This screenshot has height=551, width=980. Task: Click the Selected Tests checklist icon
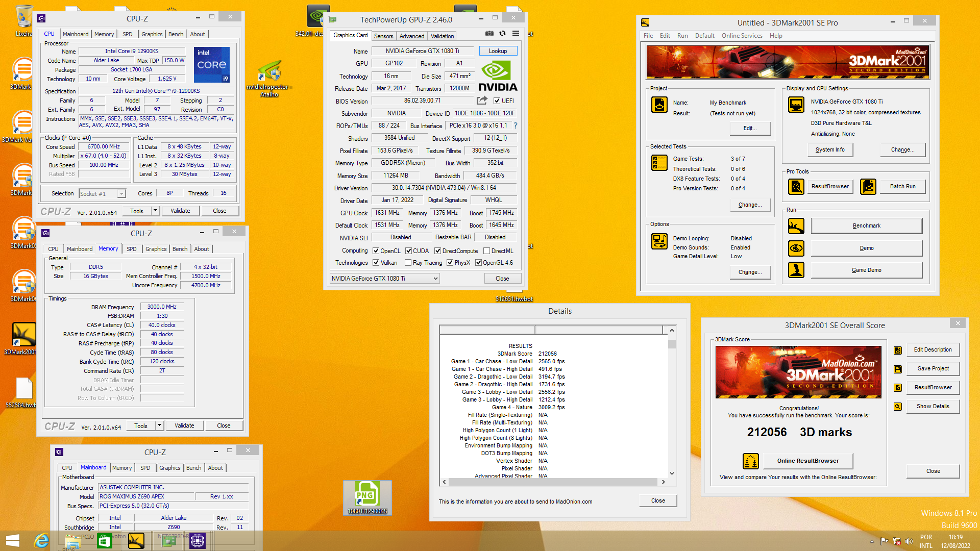[659, 163]
